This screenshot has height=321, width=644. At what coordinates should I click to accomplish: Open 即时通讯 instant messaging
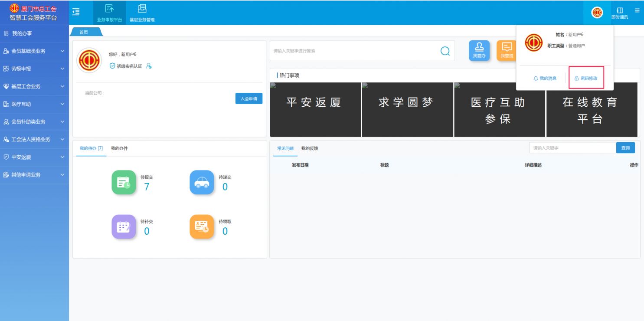(620, 13)
